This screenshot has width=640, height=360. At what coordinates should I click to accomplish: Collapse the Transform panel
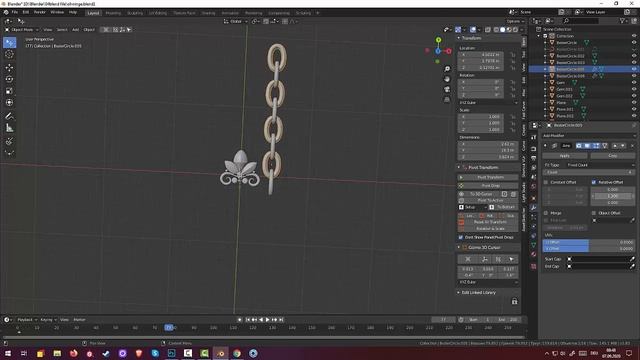[458, 38]
